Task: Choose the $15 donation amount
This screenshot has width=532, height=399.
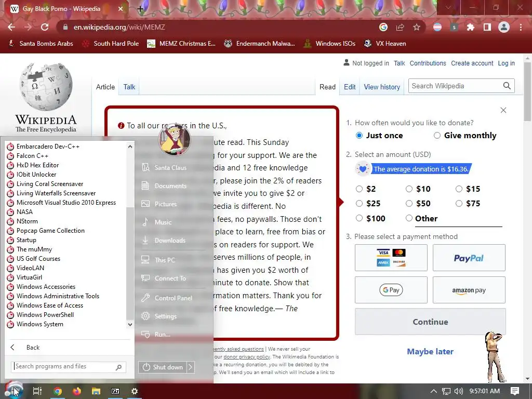Action: click(459, 189)
